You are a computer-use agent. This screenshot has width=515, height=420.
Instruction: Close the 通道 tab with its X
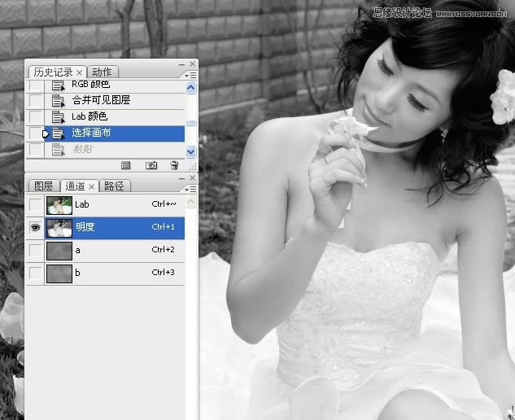point(92,186)
